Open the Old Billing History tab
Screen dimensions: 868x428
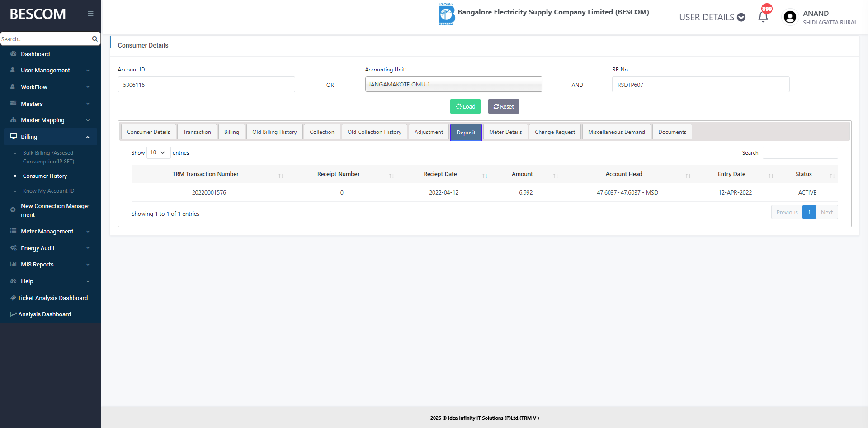(274, 132)
